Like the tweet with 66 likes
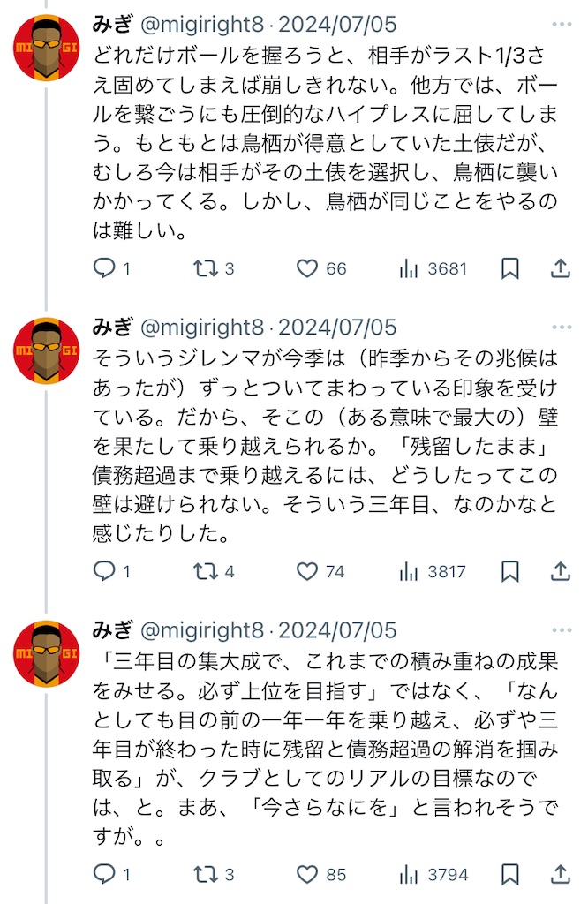The image size is (588, 904). coord(306,269)
